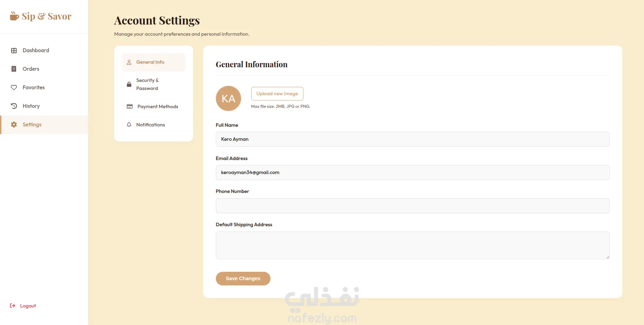Focus the Default Shipping Address textarea
Viewport: 644px width, 325px height.
(x=412, y=245)
